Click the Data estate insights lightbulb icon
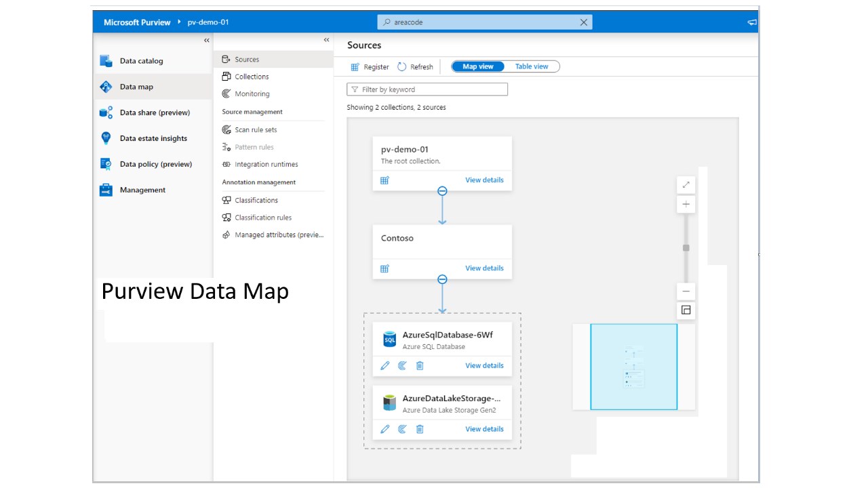 tap(106, 138)
